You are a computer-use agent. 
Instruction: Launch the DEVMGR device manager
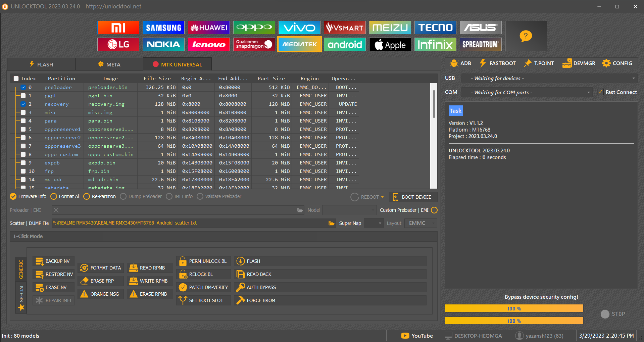(579, 63)
